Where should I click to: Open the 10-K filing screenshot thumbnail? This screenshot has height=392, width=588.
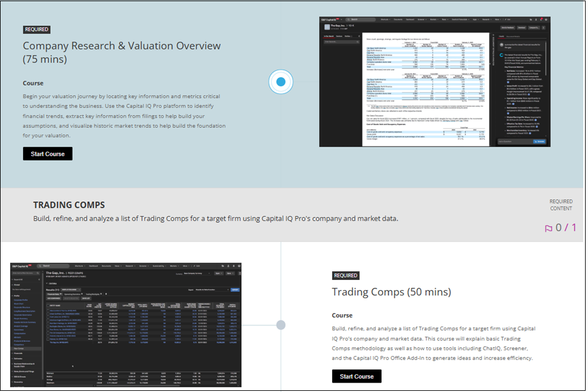(x=435, y=82)
